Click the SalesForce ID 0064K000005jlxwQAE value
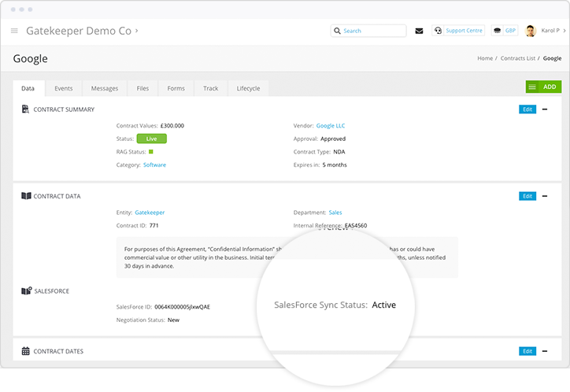The height and width of the screenshot is (392, 570). tap(182, 307)
